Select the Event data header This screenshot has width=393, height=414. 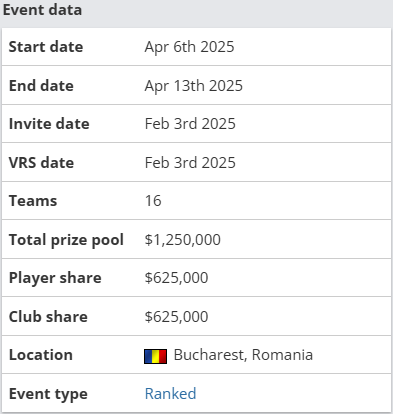pos(42,10)
